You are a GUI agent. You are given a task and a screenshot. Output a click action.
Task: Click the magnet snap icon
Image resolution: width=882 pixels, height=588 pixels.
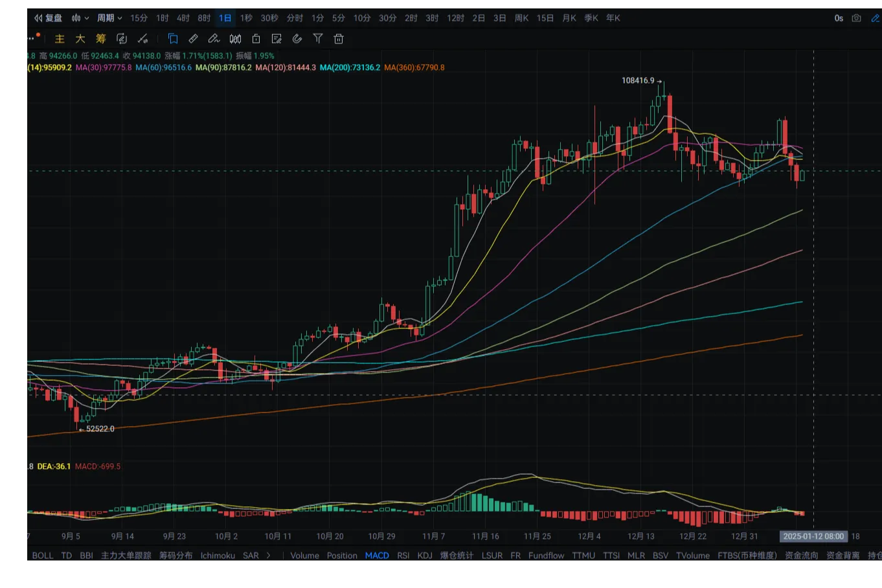click(x=297, y=39)
